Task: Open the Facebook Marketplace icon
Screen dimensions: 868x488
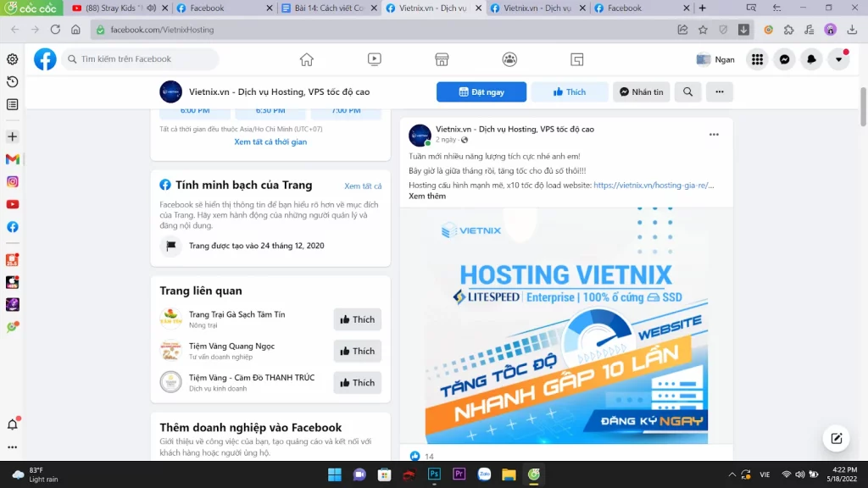Action: tap(442, 59)
